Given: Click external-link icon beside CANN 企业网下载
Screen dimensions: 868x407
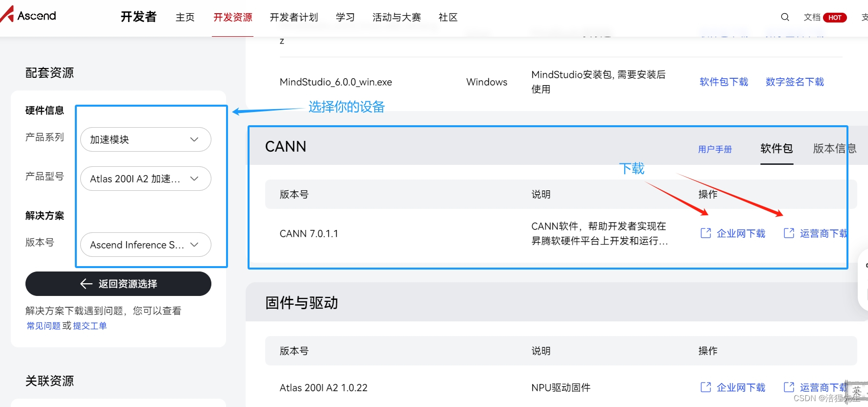Looking at the screenshot, I should click(x=706, y=233).
